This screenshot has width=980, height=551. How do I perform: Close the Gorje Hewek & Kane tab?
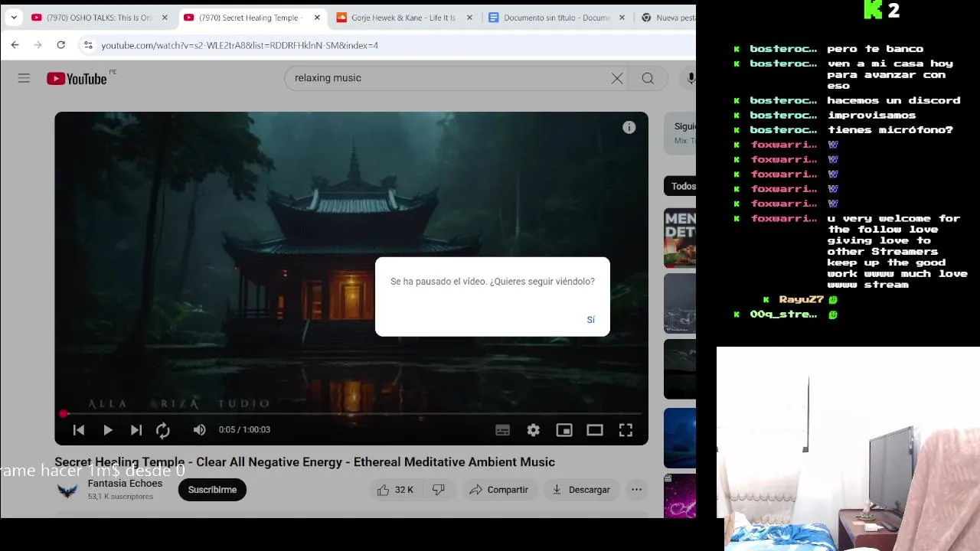click(x=469, y=18)
